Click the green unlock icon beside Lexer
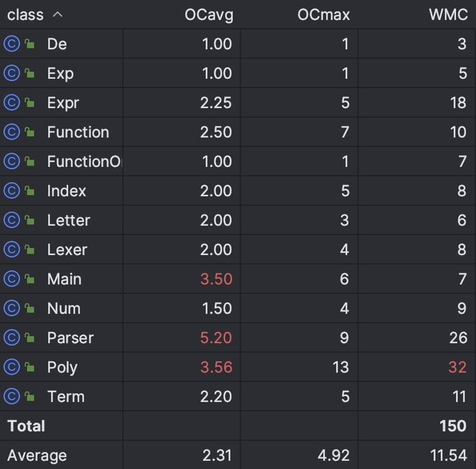The image size is (476, 469). pyautogui.click(x=29, y=249)
